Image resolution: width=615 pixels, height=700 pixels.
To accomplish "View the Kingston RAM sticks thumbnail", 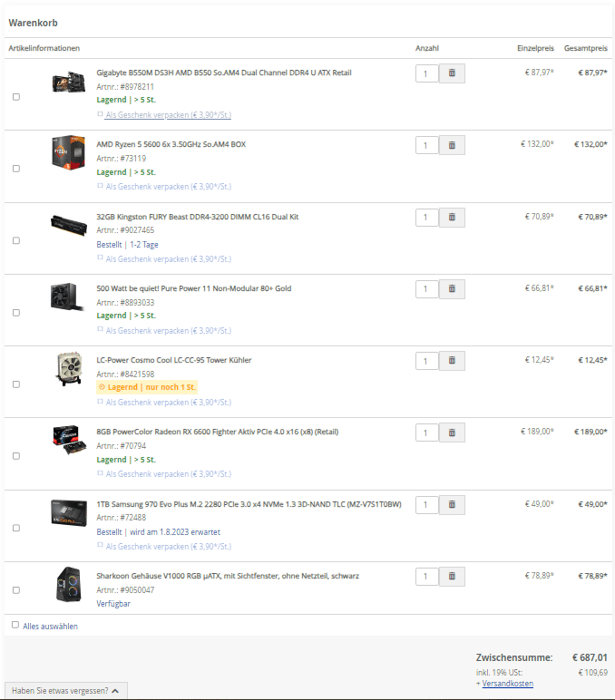I will (x=68, y=225).
